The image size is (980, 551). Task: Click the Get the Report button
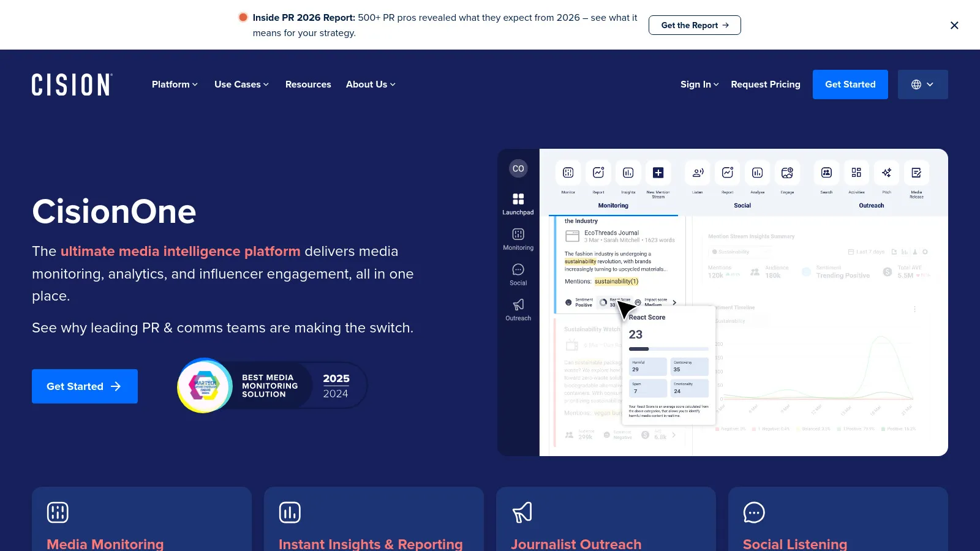point(695,25)
